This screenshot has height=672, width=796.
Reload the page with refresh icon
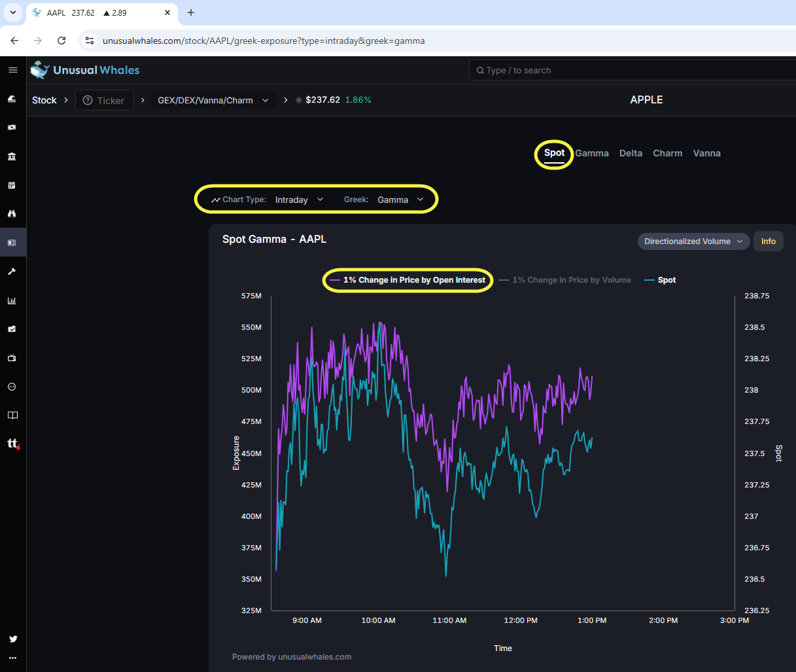[x=61, y=41]
